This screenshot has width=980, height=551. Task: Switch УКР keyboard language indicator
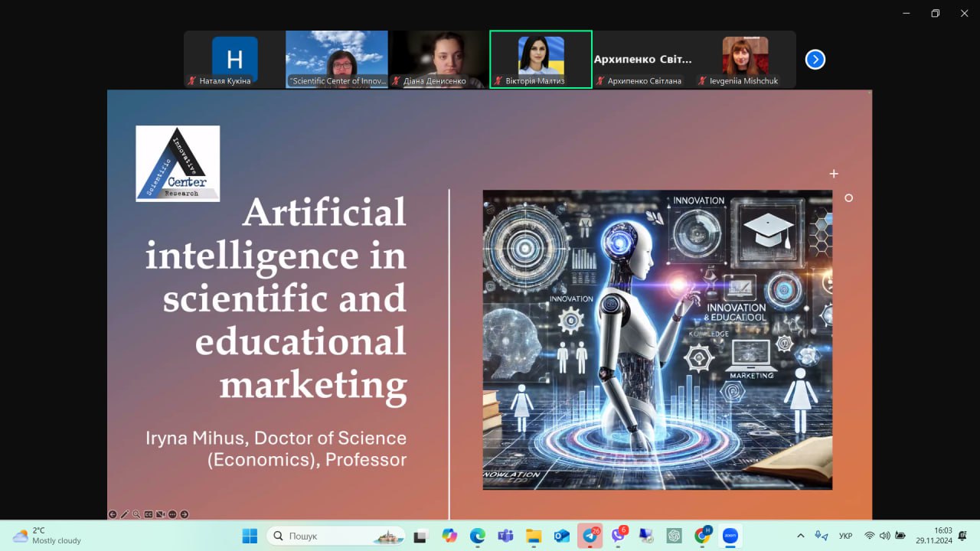coord(846,536)
